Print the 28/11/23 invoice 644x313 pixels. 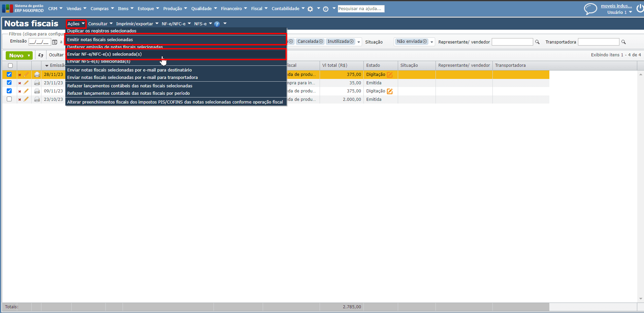click(x=37, y=75)
